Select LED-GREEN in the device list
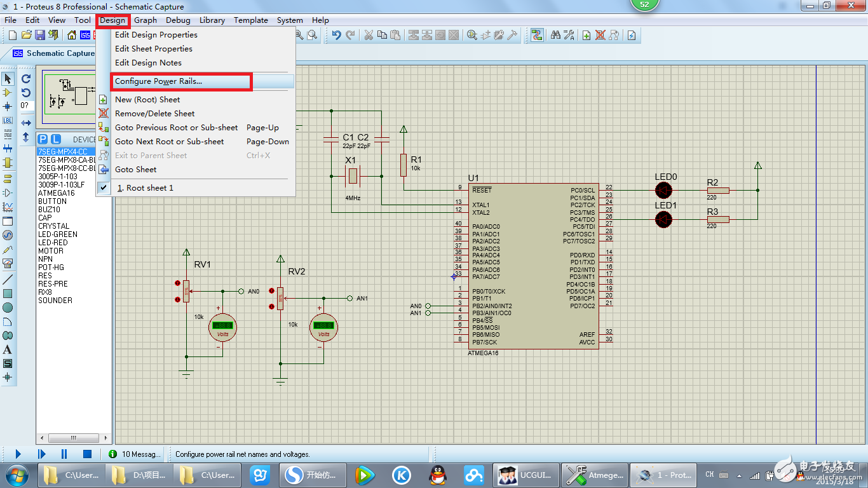The height and width of the screenshot is (488, 868). coord(58,234)
